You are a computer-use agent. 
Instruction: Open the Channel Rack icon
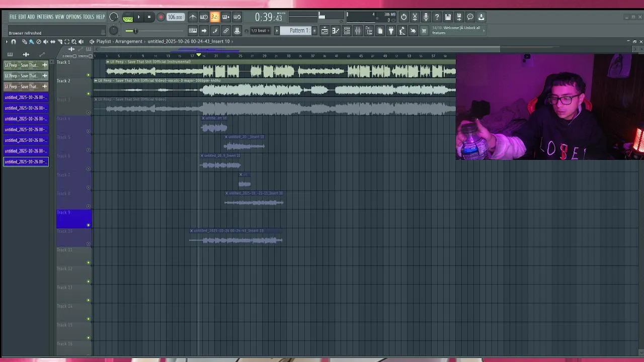[347, 31]
